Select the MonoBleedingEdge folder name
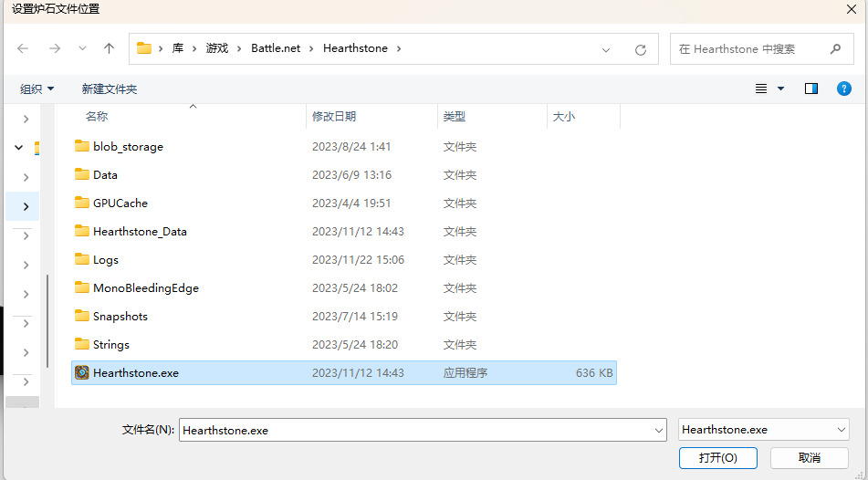 pyautogui.click(x=146, y=287)
